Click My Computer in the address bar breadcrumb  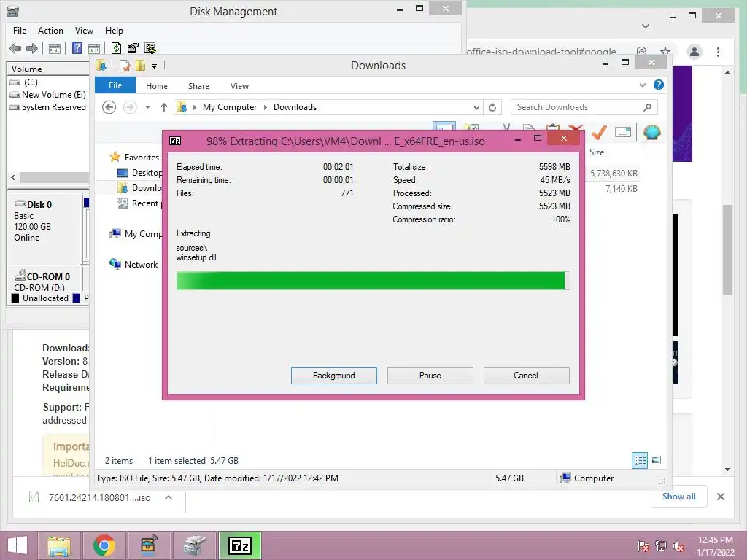tap(230, 107)
